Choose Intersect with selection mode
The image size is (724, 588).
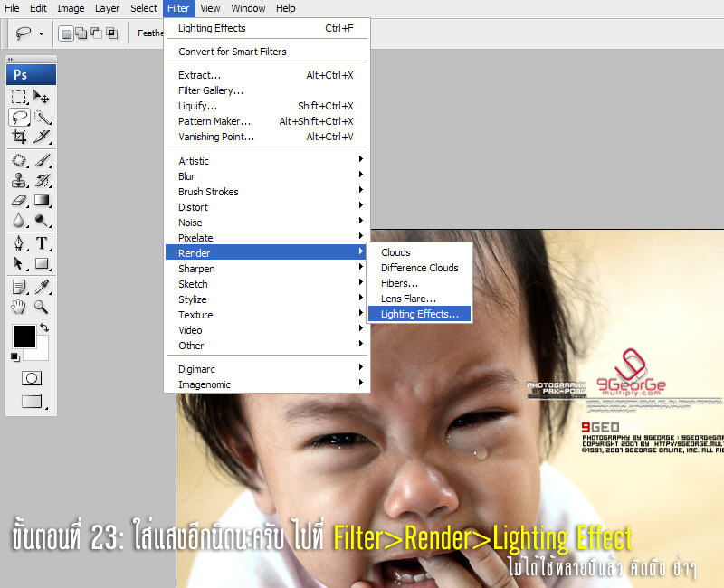pyautogui.click(x=111, y=33)
